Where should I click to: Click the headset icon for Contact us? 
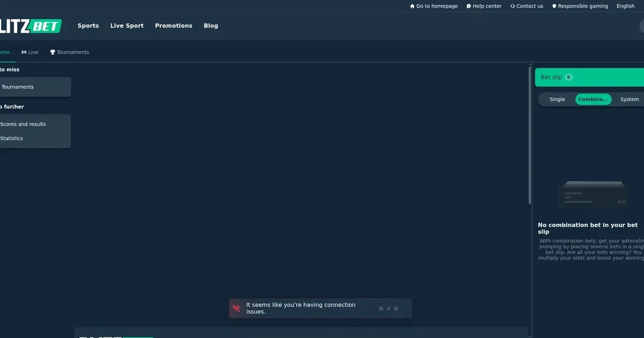pyautogui.click(x=513, y=6)
